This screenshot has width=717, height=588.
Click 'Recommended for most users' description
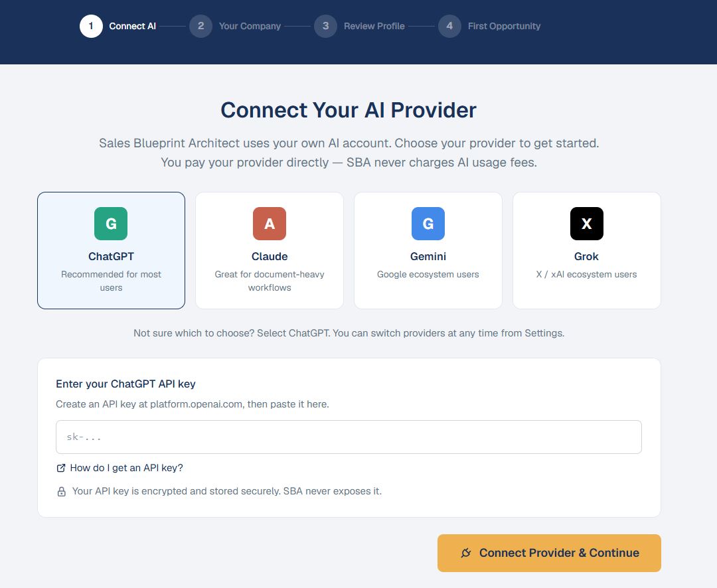click(x=111, y=281)
